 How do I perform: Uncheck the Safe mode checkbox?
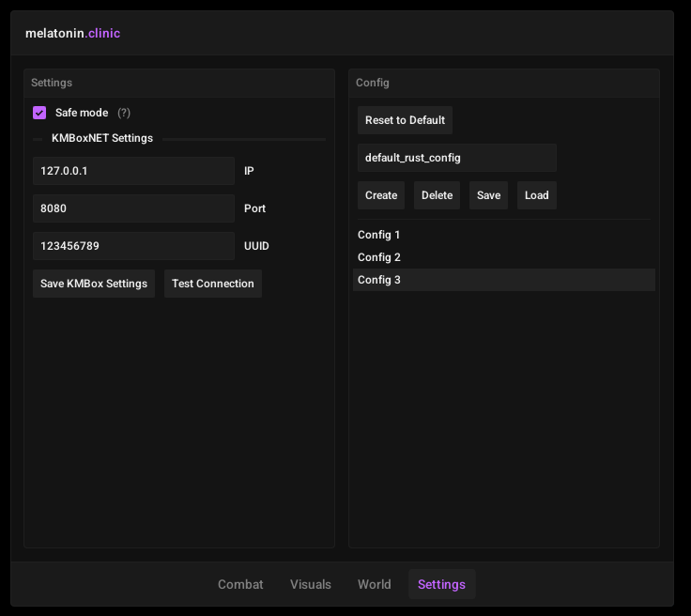(x=39, y=113)
